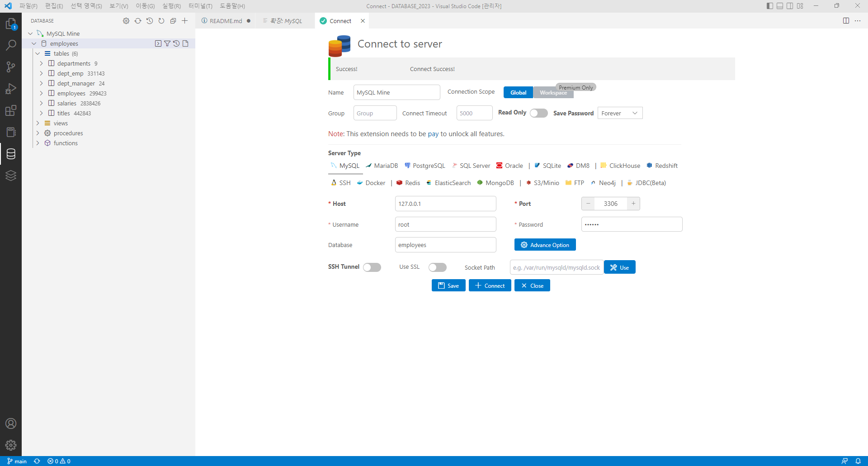Collapse the employees database node

tap(34, 43)
